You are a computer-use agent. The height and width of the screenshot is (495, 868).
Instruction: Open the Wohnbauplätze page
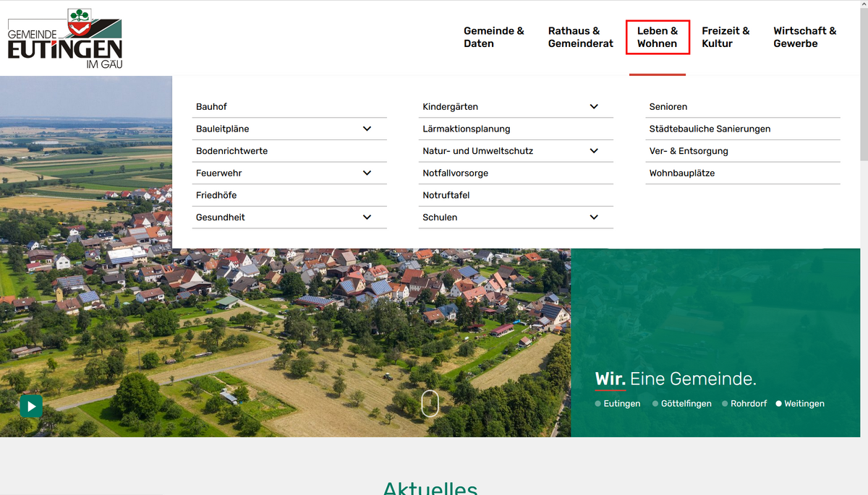click(x=682, y=173)
